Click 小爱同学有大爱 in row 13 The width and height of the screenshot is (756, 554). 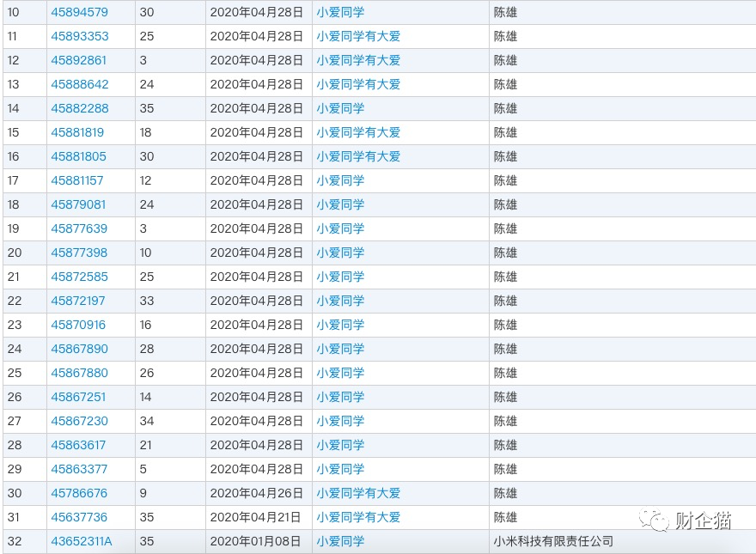pyautogui.click(x=358, y=84)
